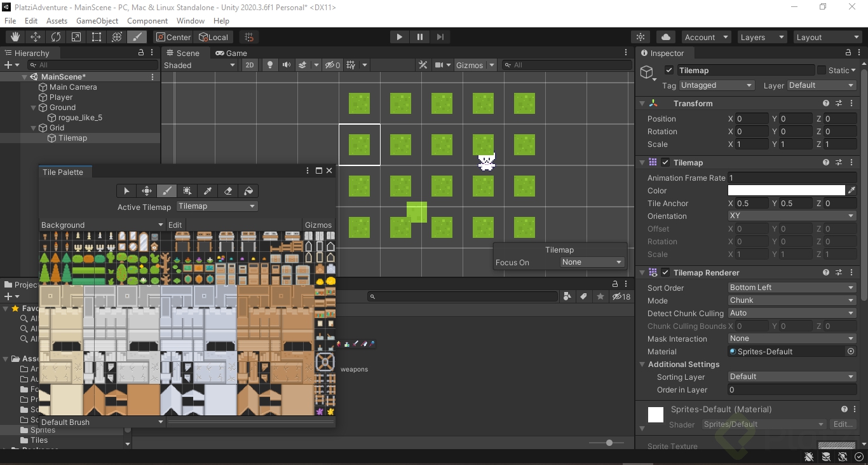Click the Tilemap Color white swatch
868x465 pixels.
(x=786, y=191)
